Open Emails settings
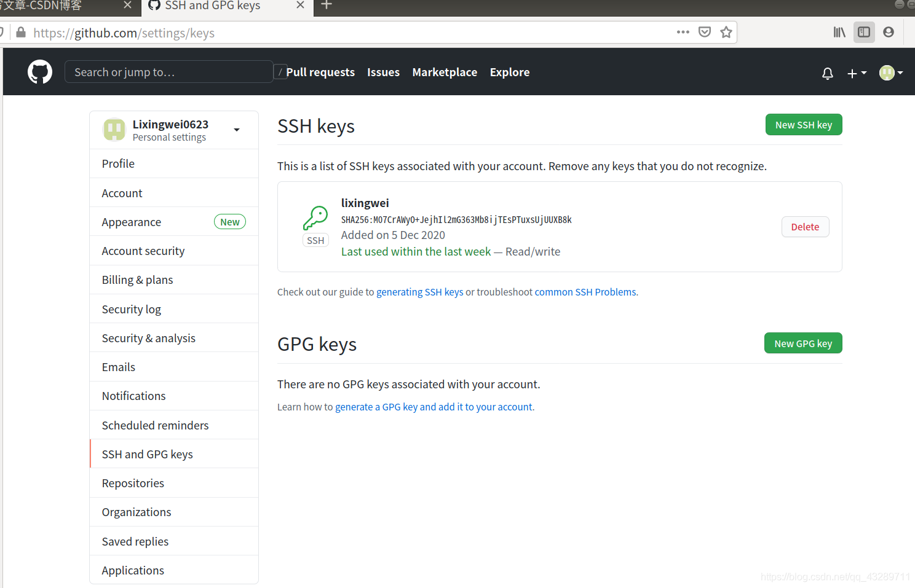Screen dimensions: 915x588 pos(174,367)
